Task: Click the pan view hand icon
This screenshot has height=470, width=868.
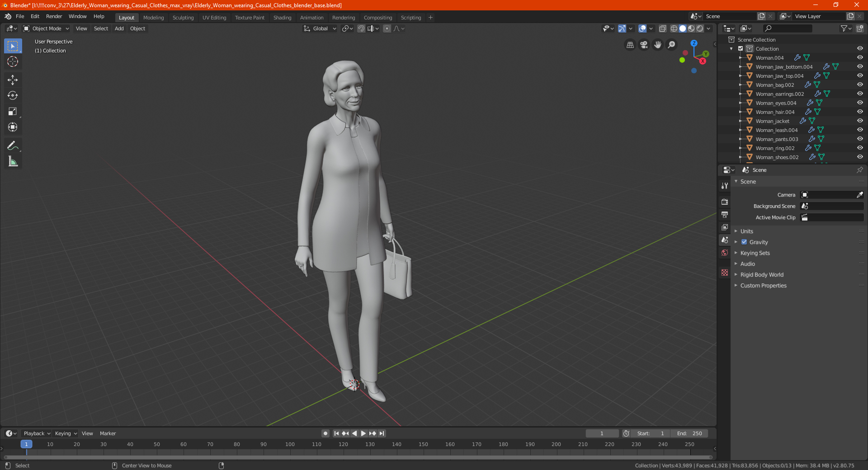Action: click(x=658, y=45)
